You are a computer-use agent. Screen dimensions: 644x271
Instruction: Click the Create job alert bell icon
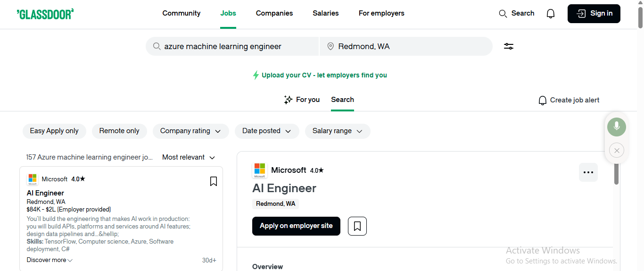pyautogui.click(x=543, y=100)
